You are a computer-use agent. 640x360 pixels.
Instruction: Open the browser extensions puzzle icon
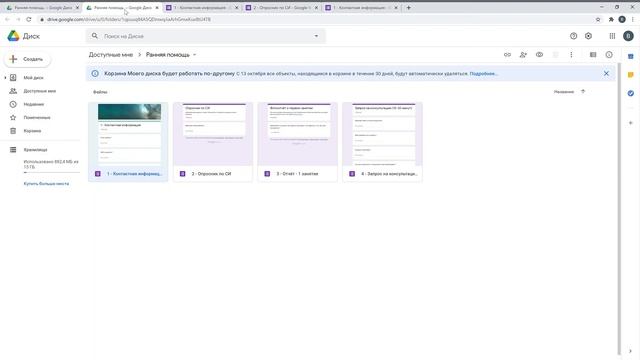(x=611, y=19)
